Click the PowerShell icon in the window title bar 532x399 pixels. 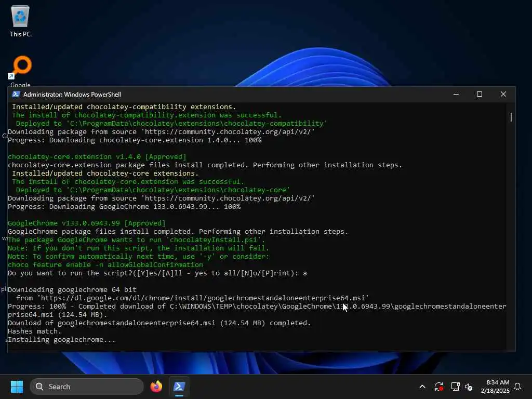[16, 95]
